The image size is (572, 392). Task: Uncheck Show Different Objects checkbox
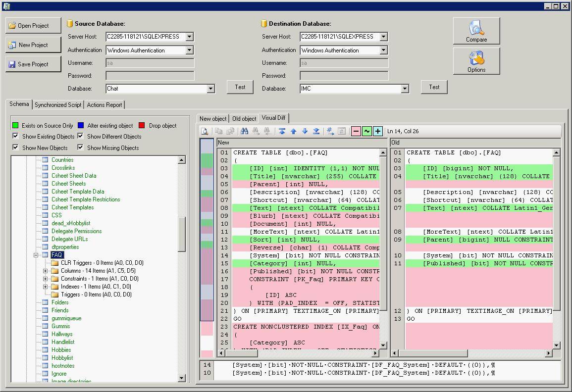point(80,136)
